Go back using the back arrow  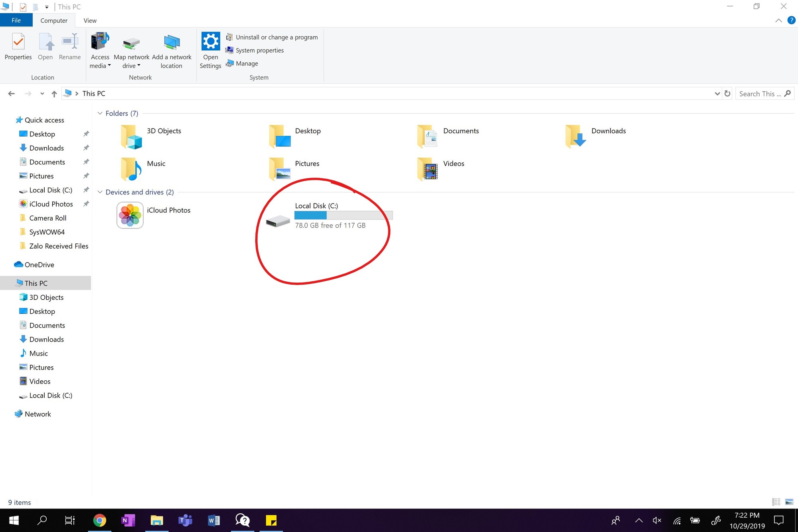click(11, 93)
